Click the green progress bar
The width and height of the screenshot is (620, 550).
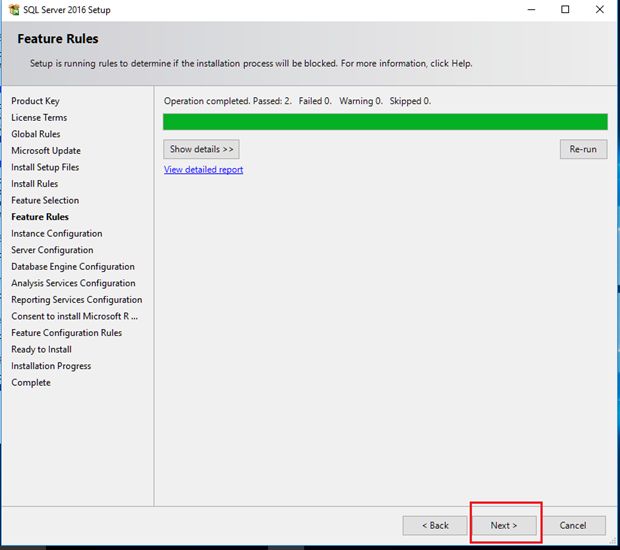385,122
